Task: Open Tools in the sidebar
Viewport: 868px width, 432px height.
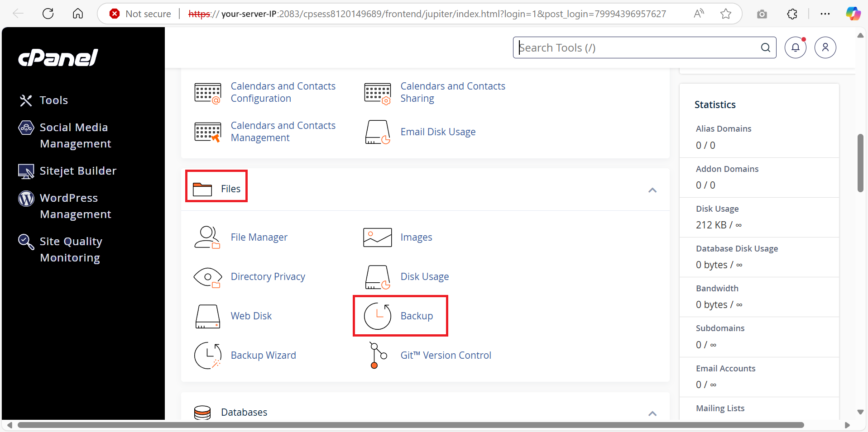Action: pos(53,100)
